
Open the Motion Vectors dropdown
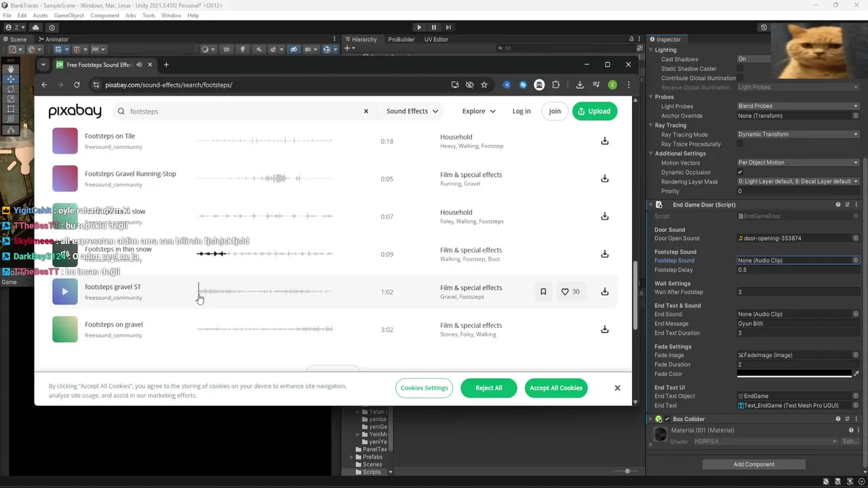(798, 163)
